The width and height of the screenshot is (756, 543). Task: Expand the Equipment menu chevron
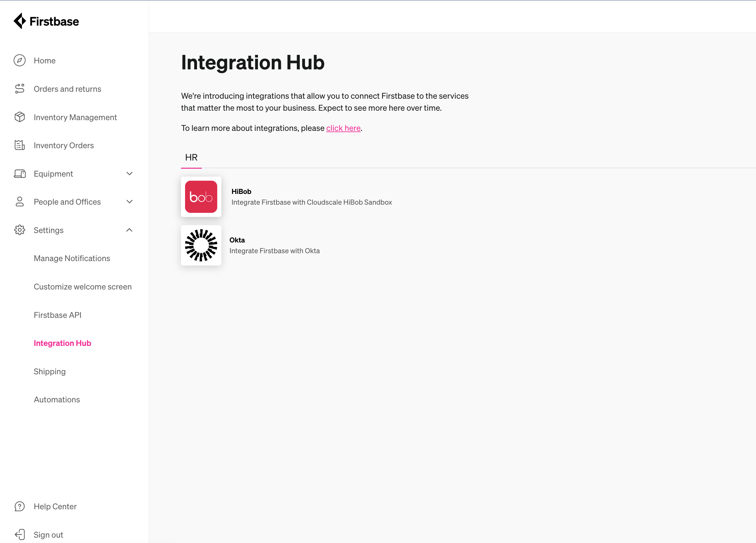(130, 174)
